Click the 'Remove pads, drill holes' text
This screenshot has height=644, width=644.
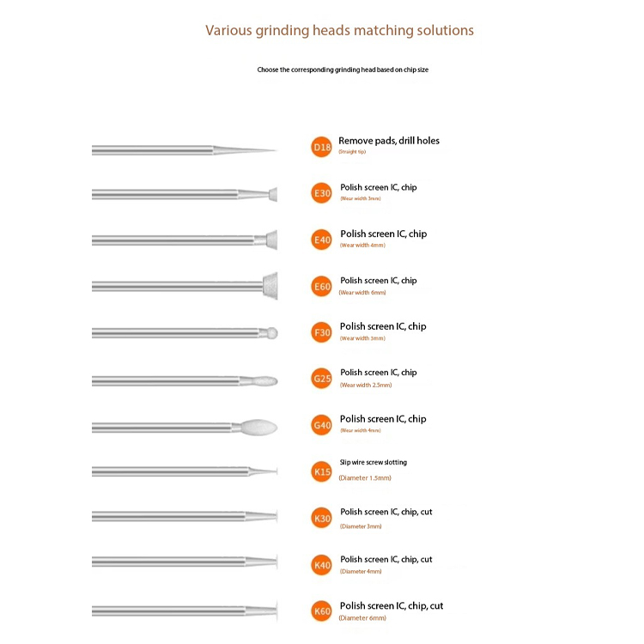click(389, 141)
